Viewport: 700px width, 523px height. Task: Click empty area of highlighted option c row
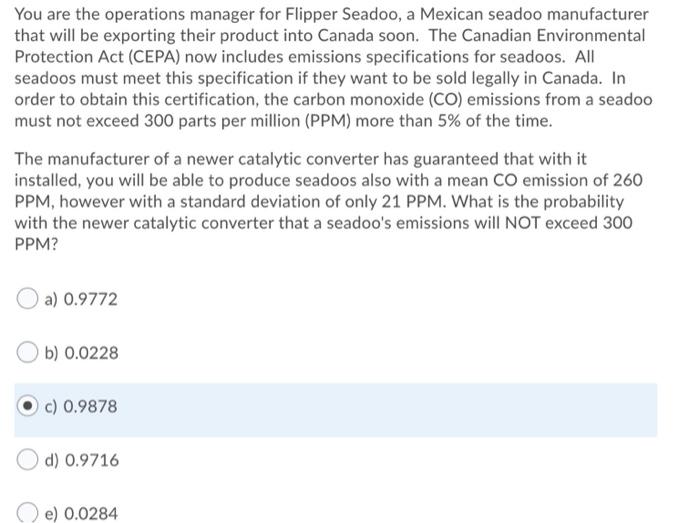(400, 408)
